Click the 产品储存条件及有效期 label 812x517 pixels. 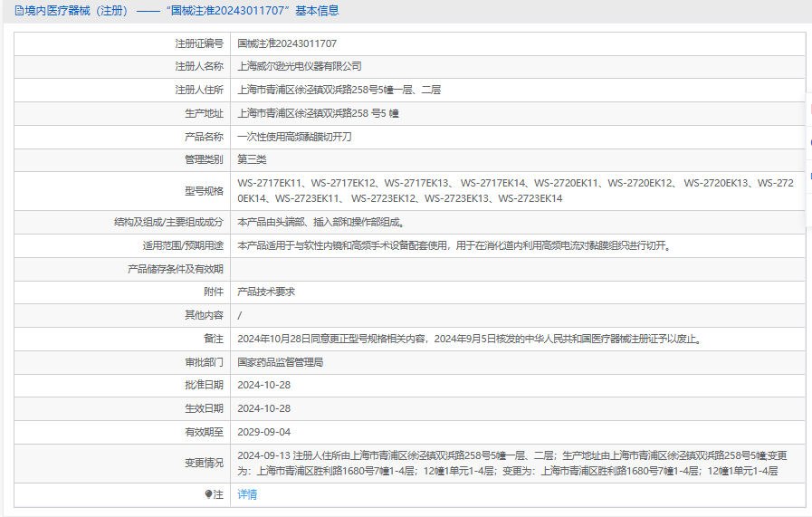click(x=175, y=269)
